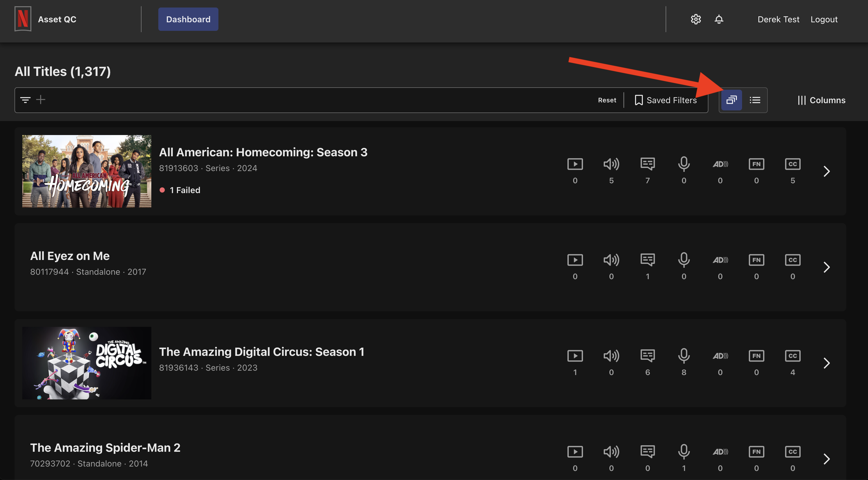This screenshot has height=480, width=868.
Task: Click subtitles icon in Amazing Digital Circus row
Action: point(647,356)
